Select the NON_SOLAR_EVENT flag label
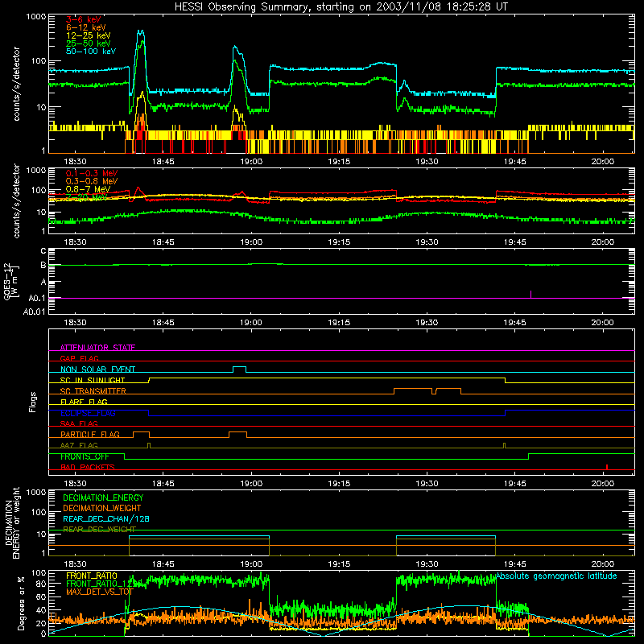Screen dimensions: 644x644 pyautogui.click(x=97, y=369)
